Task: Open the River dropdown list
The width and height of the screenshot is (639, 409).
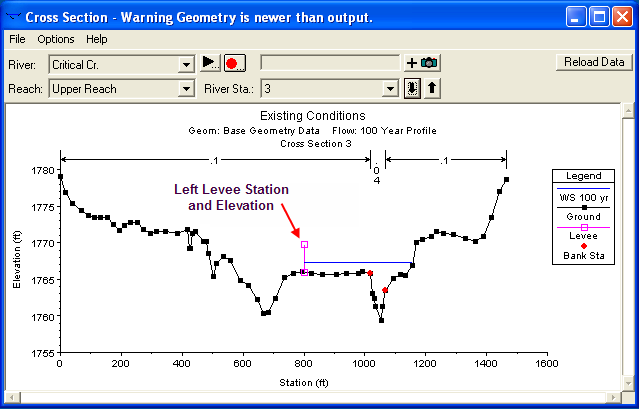Action: click(x=185, y=64)
